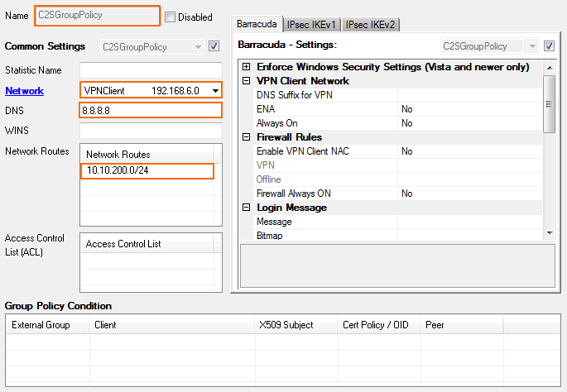567x392 pixels.
Task: Collapse the VPN Client Network section
Action: click(x=247, y=81)
